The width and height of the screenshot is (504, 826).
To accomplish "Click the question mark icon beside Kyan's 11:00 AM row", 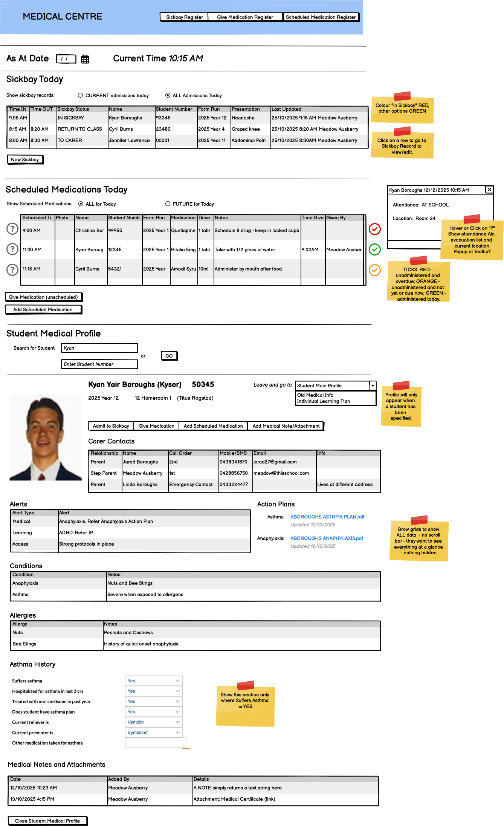I will coord(12,249).
